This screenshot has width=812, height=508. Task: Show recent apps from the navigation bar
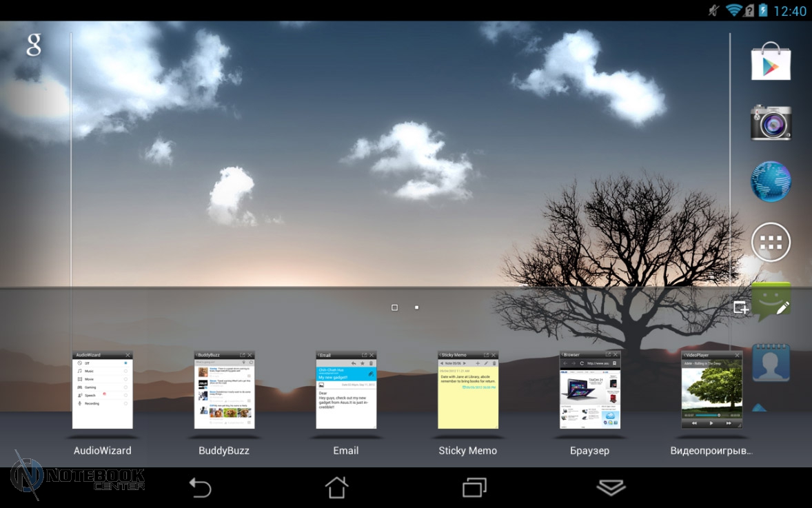point(474,487)
